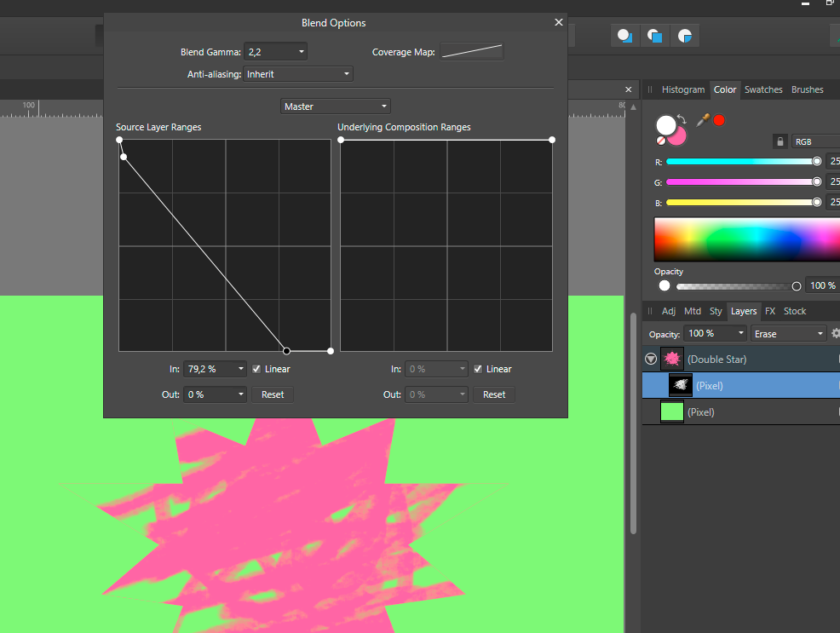Reset the Source Layer Ranges curve
The width and height of the screenshot is (840, 633).
[273, 394]
